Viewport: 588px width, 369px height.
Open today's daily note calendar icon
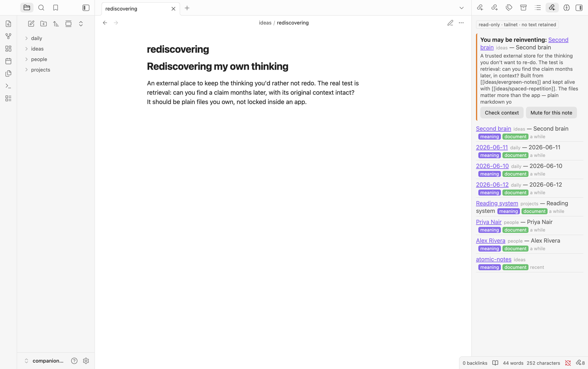[x=8, y=61]
